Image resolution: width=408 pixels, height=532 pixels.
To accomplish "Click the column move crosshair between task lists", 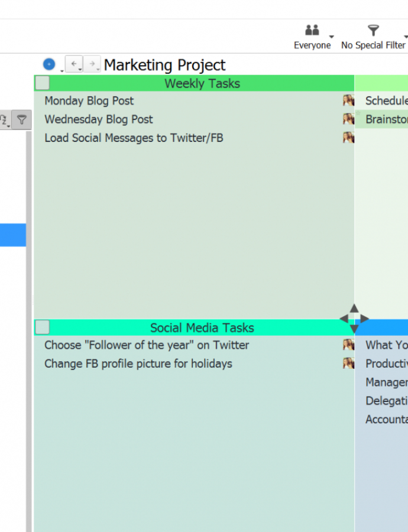I will 355,319.
